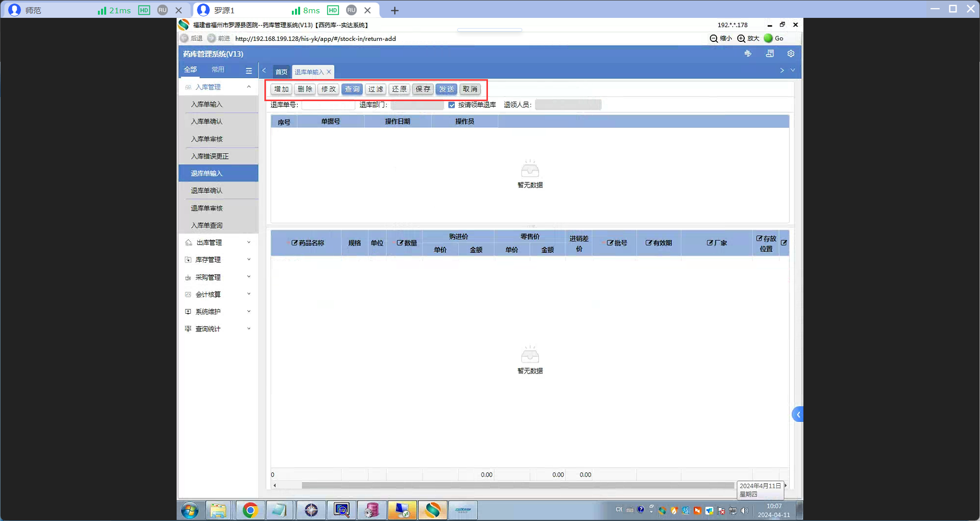Open the remote desktop app on the taskbar
The height and width of the screenshot is (521, 980).
[402, 510]
